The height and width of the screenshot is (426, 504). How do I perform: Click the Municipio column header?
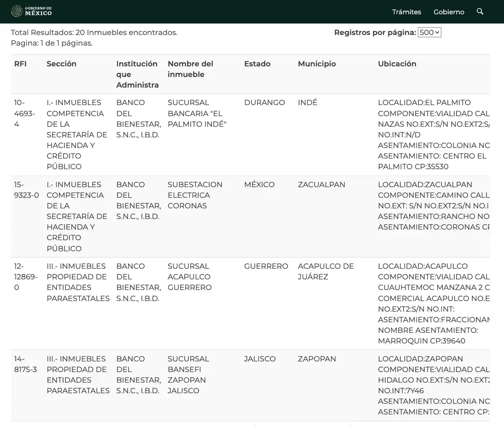[x=316, y=64]
